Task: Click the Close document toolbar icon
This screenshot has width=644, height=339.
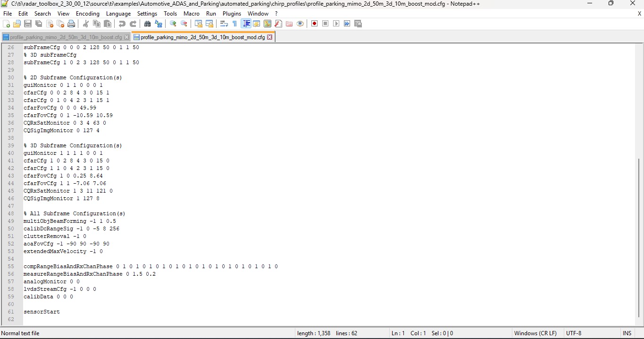Action: pyautogui.click(x=50, y=24)
